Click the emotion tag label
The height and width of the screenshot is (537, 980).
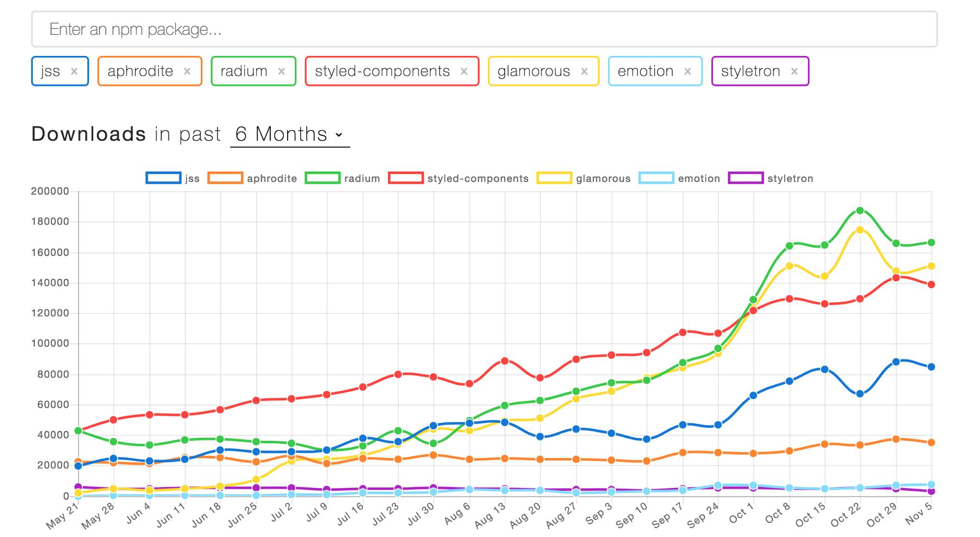[x=645, y=72]
